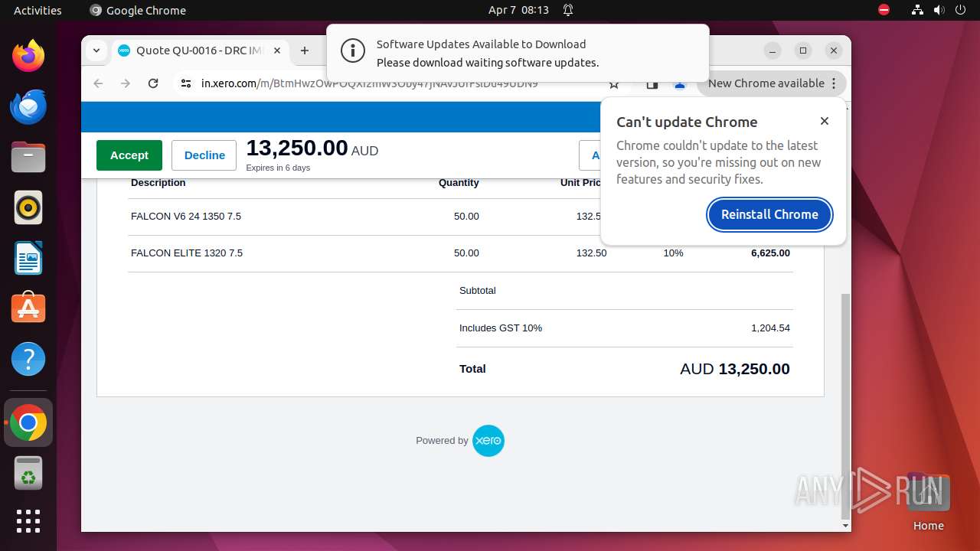Viewport: 980px width, 551px height.
Task: View site information icon in the address bar
Action: [x=185, y=83]
